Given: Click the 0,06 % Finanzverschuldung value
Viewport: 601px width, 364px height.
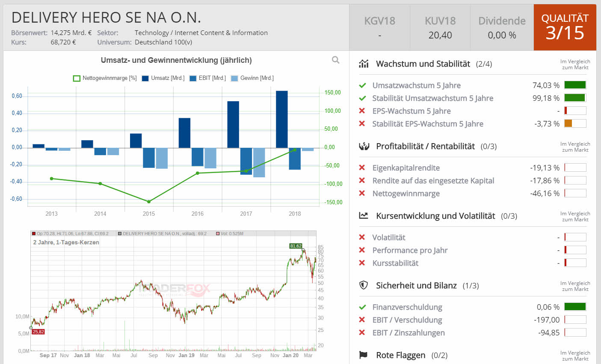Looking at the screenshot, I should pyautogui.click(x=548, y=307).
